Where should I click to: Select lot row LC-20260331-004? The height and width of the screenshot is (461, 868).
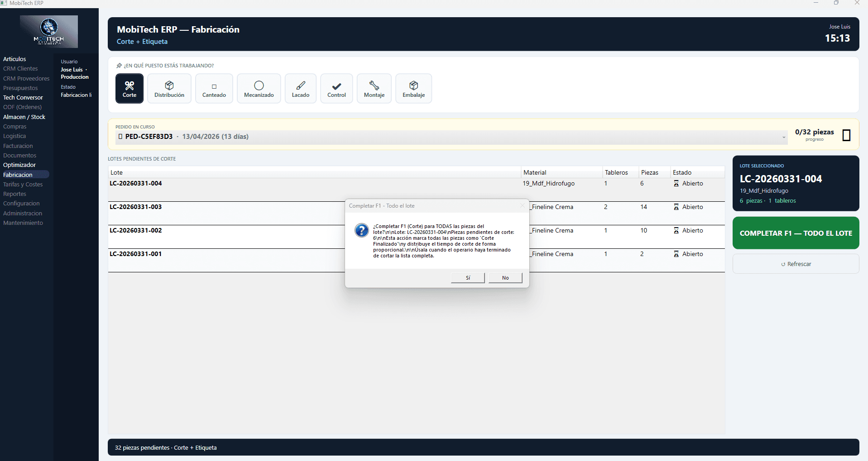pyautogui.click(x=136, y=184)
